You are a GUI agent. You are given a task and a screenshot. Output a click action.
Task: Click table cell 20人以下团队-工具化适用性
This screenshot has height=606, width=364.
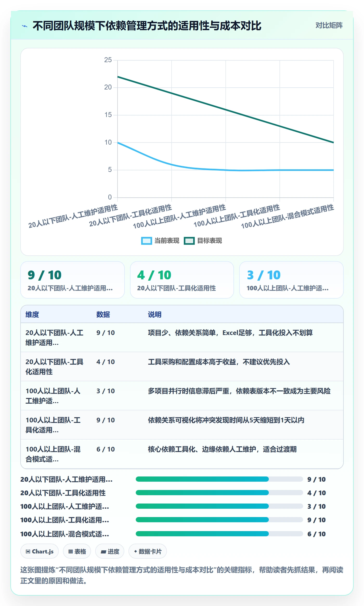pos(54,367)
